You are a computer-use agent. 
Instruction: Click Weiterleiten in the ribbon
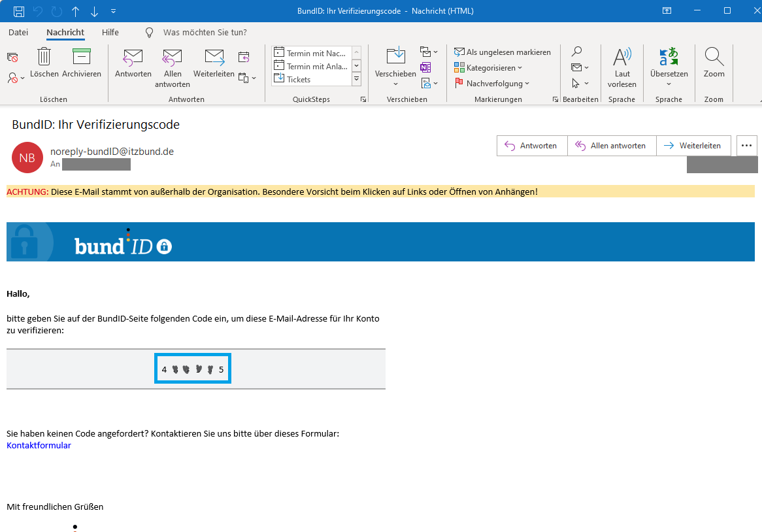[214, 63]
